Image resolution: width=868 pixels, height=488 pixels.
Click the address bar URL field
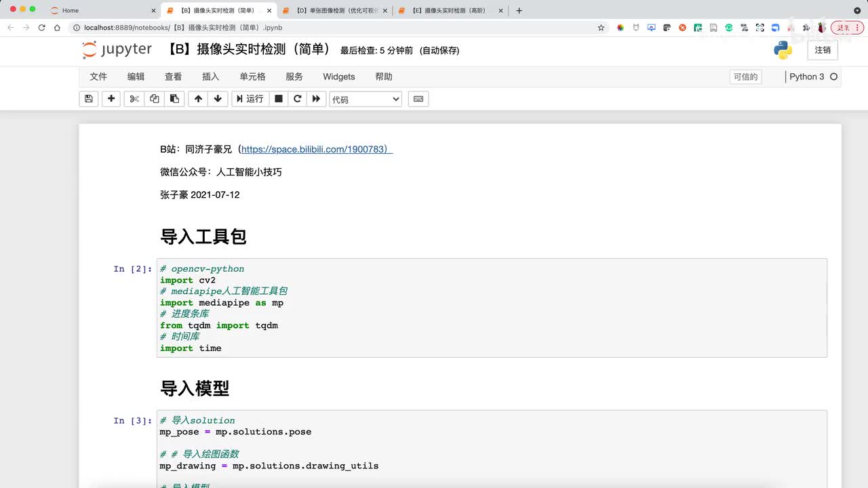[338, 28]
